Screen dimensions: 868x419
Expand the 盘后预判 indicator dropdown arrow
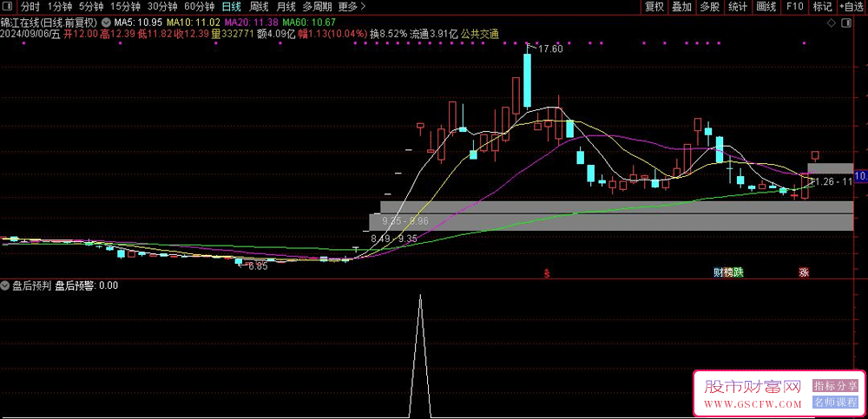point(5,285)
